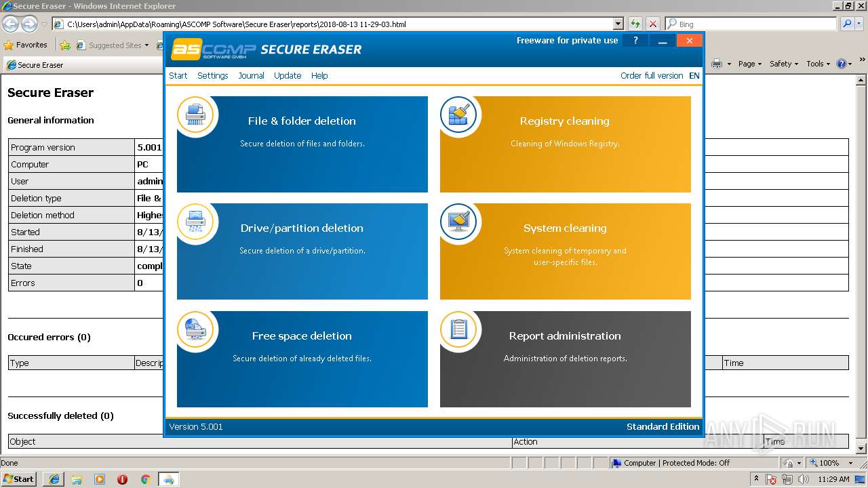Click Version 5.001 status text
This screenshot has height=488, width=868.
(x=195, y=426)
